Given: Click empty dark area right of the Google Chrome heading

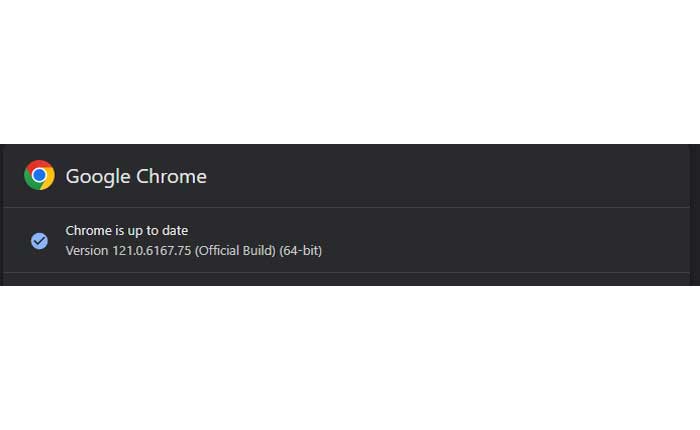Looking at the screenshot, I should tap(450, 177).
